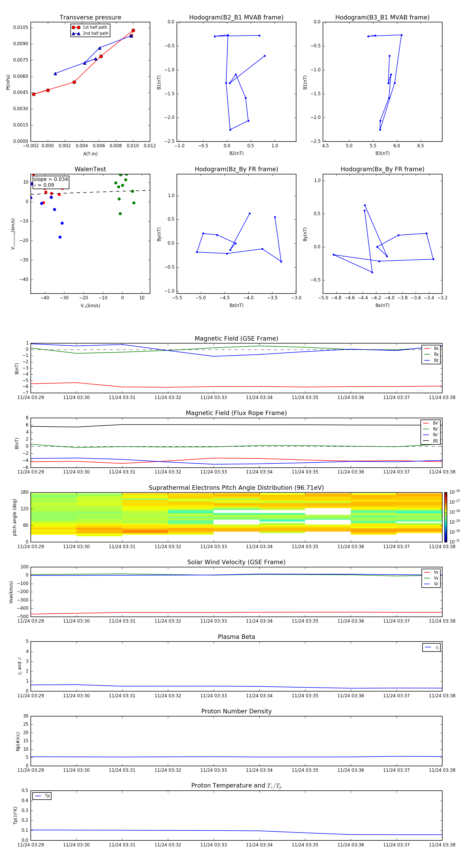Click the 'Hodogram(B3_B1 MVAB frame)' title
This screenshot has height=868, width=473.
click(x=382, y=18)
